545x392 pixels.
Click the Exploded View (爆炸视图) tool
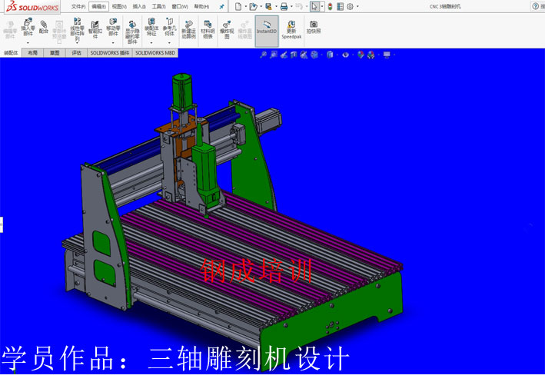(x=227, y=29)
